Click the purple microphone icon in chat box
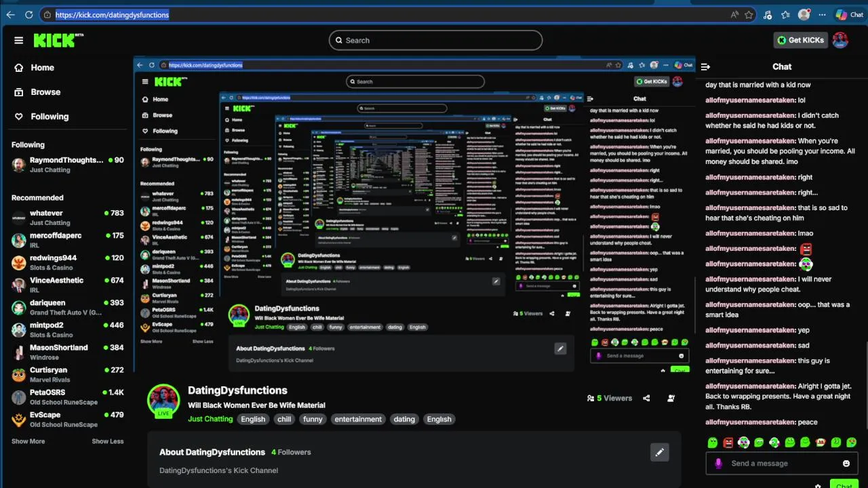The width and height of the screenshot is (868, 488). tap(718, 464)
